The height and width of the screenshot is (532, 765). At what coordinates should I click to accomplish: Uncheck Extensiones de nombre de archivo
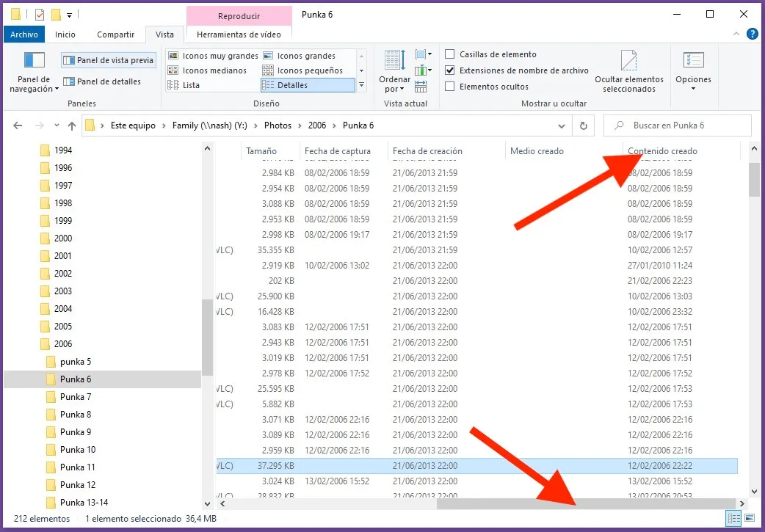pyautogui.click(x=450, y=70)
